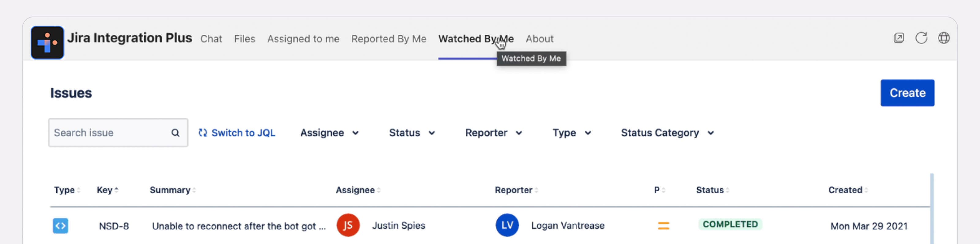Sort by the Status column header
The image size is (980, 244).
tap(713, 190)
